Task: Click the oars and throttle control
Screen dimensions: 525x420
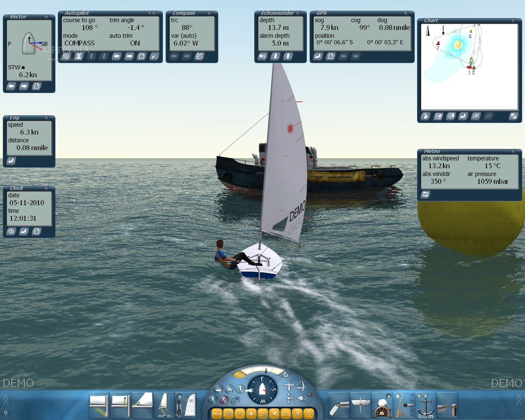Action: (404, 405)
